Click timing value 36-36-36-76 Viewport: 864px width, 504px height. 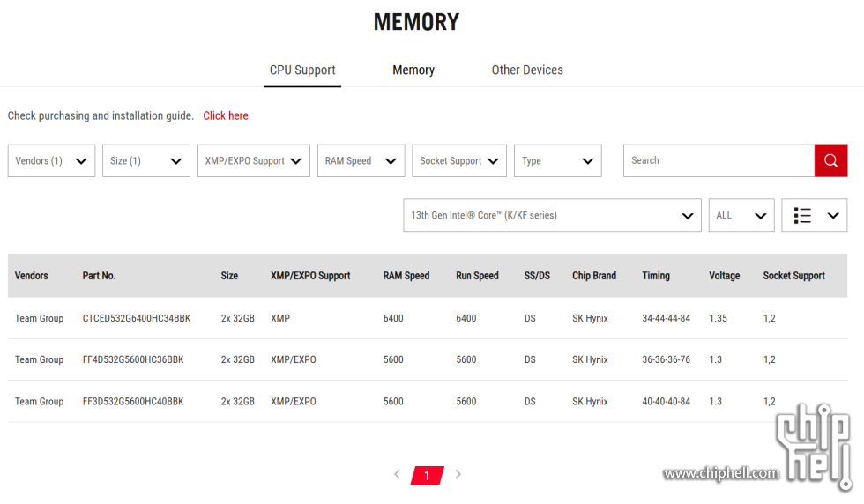[x=666, y=359]
